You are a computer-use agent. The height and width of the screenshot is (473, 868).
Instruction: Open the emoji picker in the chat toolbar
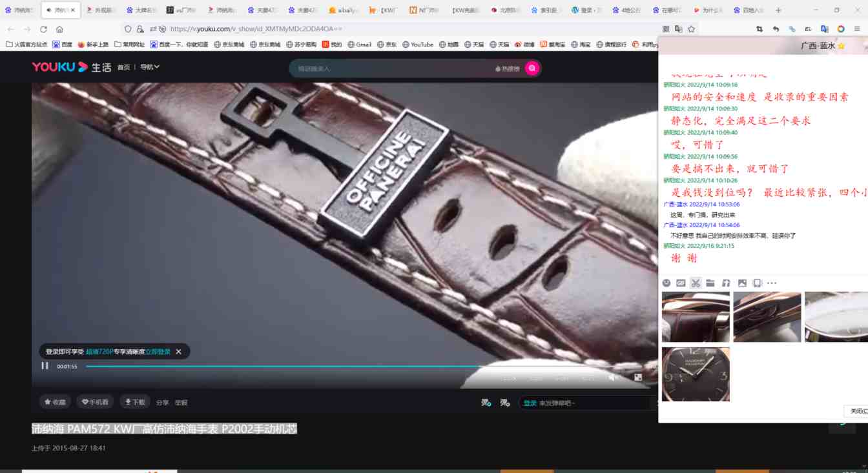point(665,283)
